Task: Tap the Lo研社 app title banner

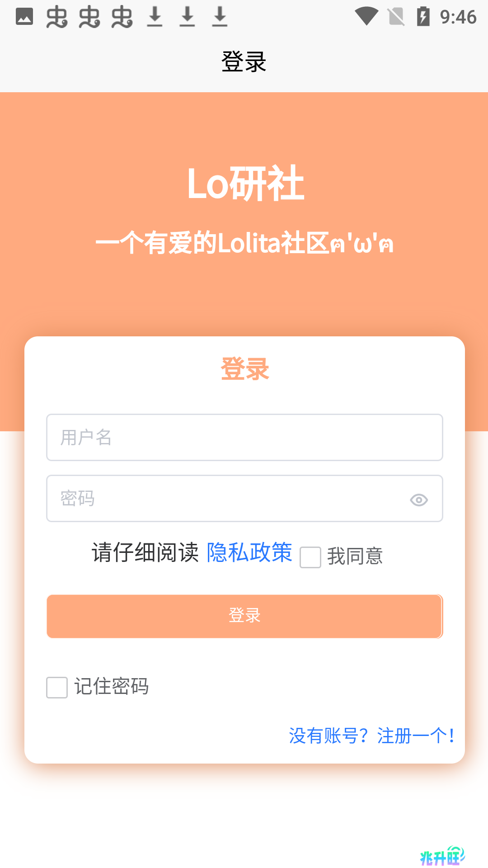Action: (x=245, y=183)
